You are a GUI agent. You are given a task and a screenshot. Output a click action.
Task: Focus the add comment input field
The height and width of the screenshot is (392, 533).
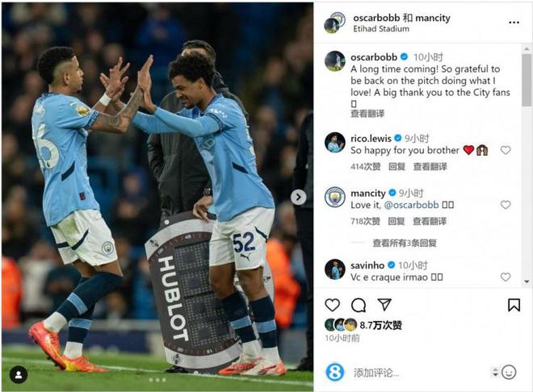coord(420,373)
